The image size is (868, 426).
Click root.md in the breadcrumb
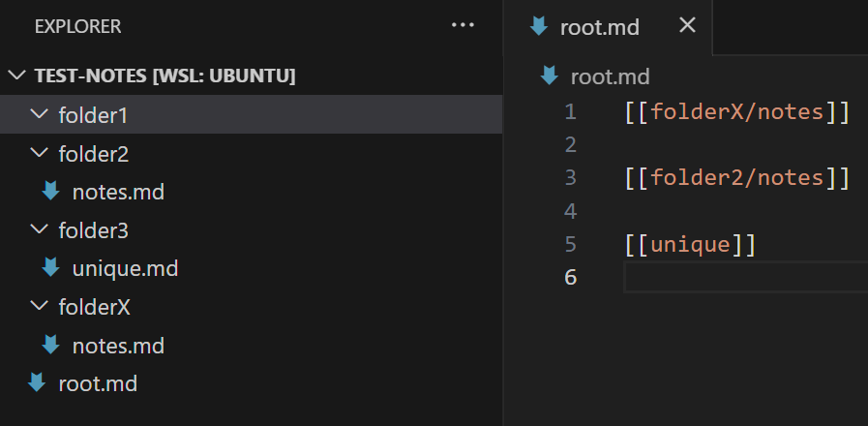pos(610,77)
